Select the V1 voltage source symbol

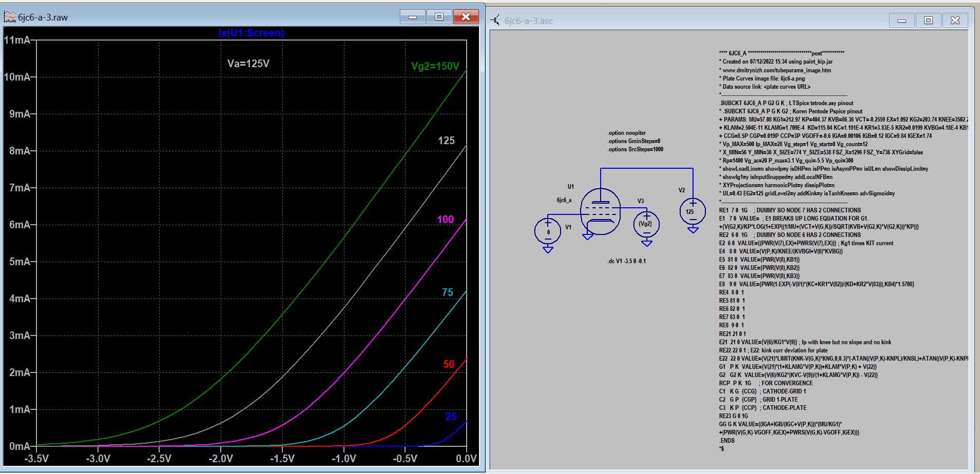[x=548, y=230]
